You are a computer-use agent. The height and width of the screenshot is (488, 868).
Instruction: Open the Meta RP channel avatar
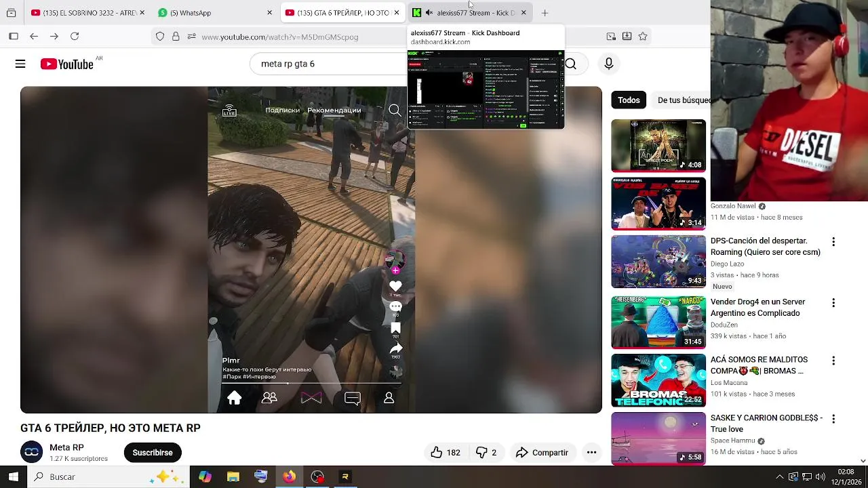click(31, 452)
